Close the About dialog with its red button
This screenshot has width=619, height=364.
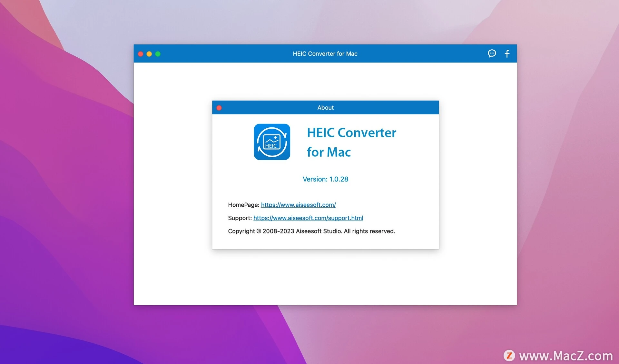(x=219, y=108)
